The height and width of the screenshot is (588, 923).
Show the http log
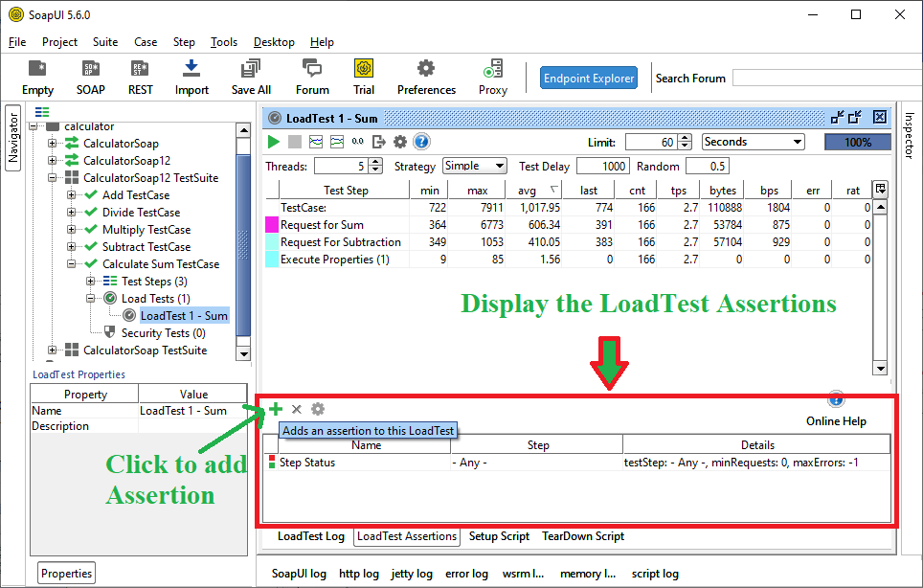click(359, 574)
